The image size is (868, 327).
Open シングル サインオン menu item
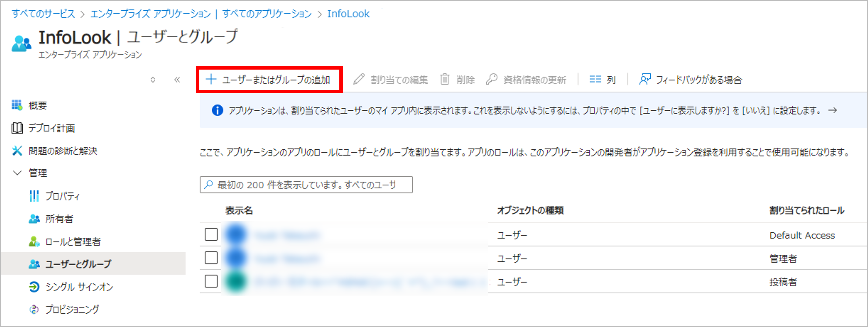[79, 287]
